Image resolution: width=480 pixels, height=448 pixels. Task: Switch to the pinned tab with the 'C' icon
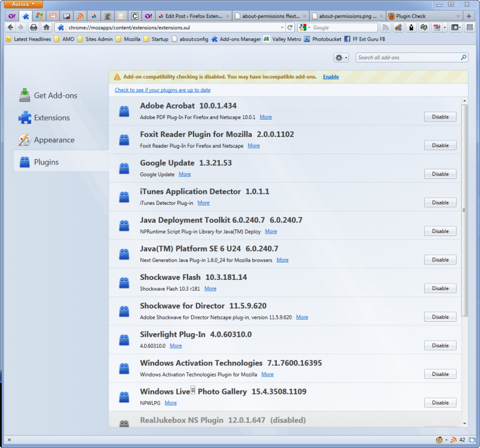(135, 16)
